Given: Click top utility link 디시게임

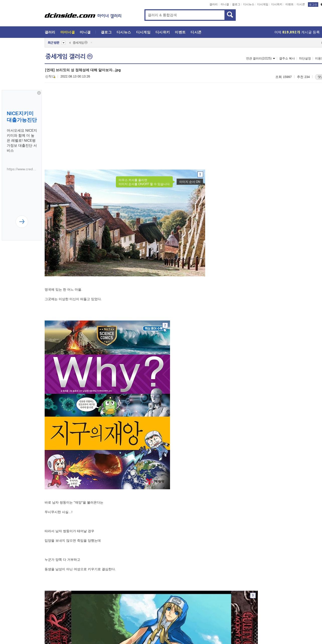Looking at the screenshot, I should click(x=263, y=5).
